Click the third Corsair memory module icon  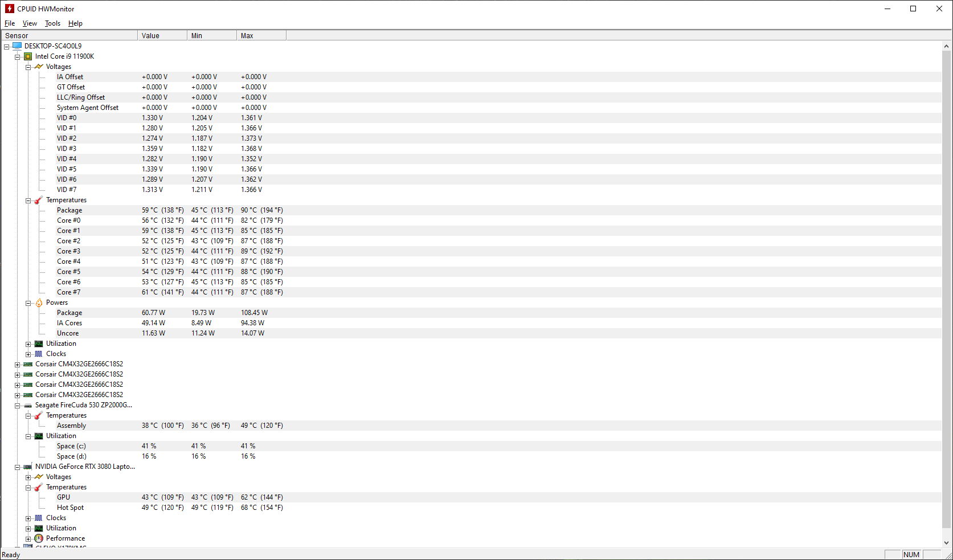[28, 385]
